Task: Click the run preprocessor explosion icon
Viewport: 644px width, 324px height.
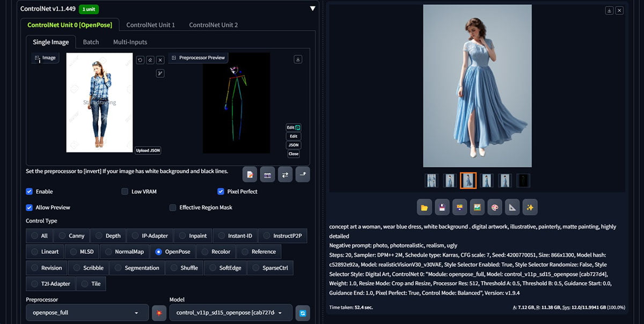Action: pos(159,313)
